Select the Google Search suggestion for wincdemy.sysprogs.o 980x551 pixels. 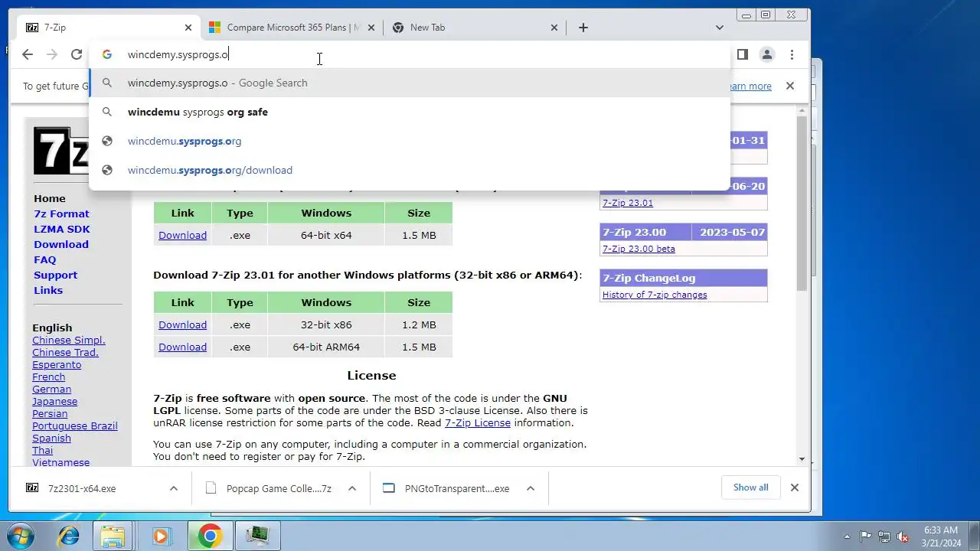(410, 83)
